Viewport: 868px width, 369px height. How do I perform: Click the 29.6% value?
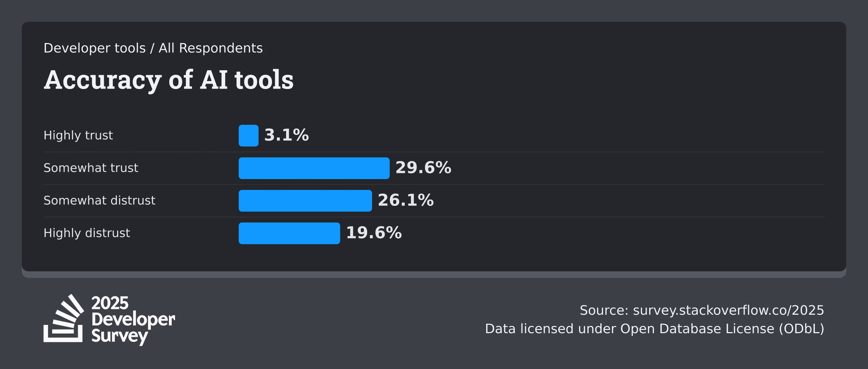[x=423, y=168]
